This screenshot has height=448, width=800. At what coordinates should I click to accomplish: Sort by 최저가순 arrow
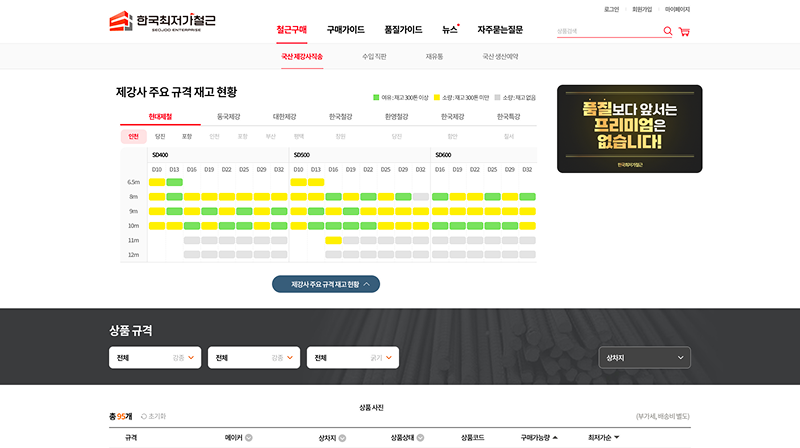tap(617, 438)
